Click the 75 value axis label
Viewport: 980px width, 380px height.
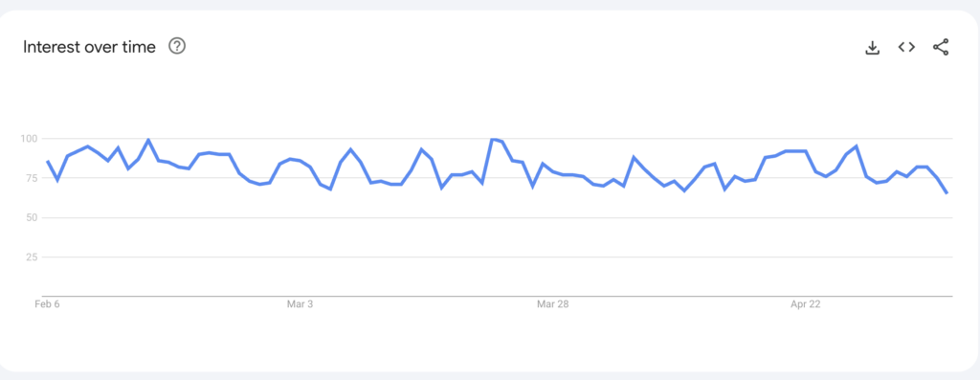tap(32, 178)
